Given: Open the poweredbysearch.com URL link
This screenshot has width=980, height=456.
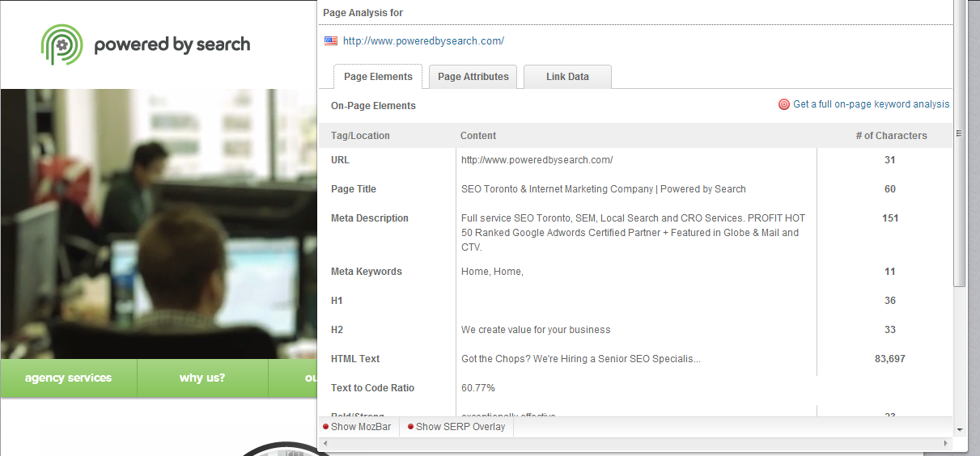Looking at the screenshot, I should coord(423,40).
